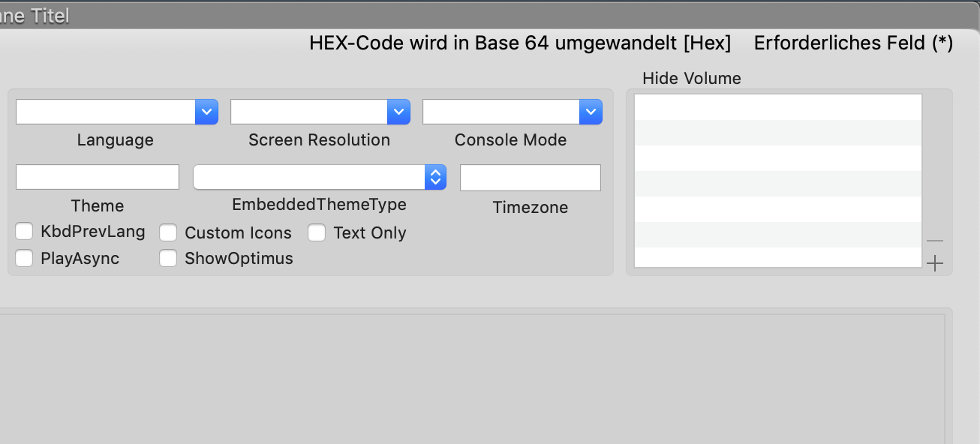Screen dimensions: 980x444
Task: Select the first row in Hide Volume list
Action: point(777,107)
